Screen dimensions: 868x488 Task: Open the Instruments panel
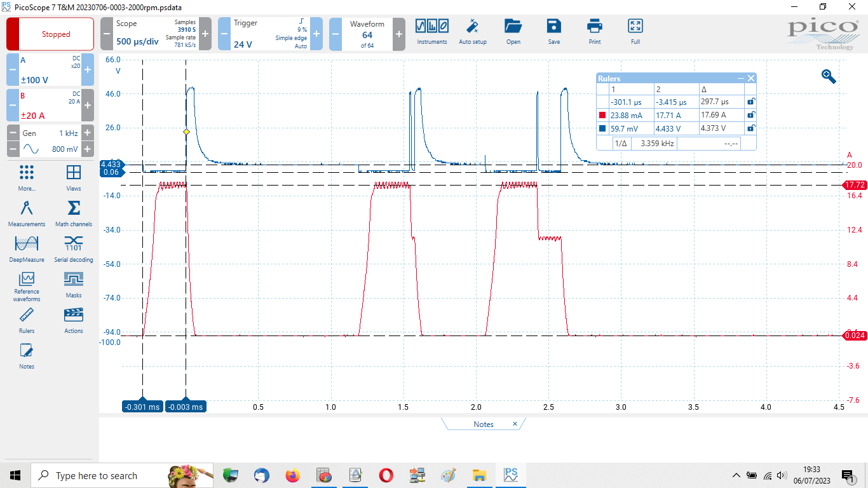[x=431, y=31]
